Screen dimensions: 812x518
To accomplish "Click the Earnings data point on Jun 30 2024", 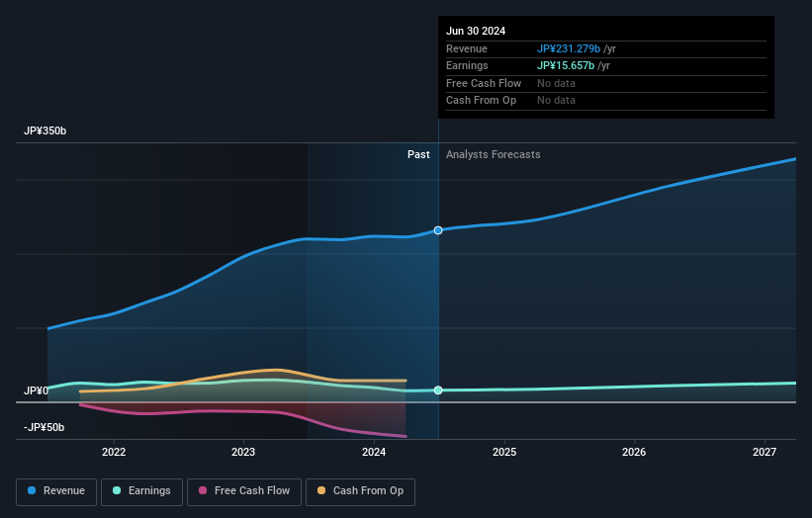I will tap(438, 390).
